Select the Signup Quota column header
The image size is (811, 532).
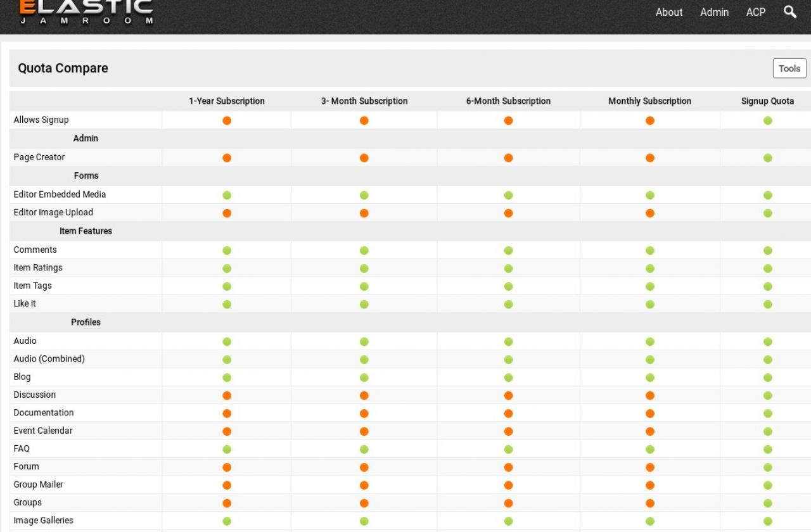(x=767, y=101)
